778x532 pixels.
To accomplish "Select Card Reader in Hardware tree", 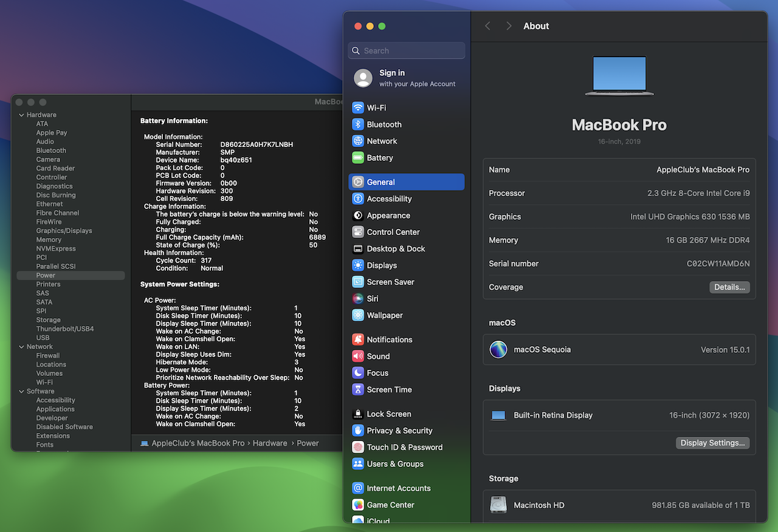I will 55,169.
